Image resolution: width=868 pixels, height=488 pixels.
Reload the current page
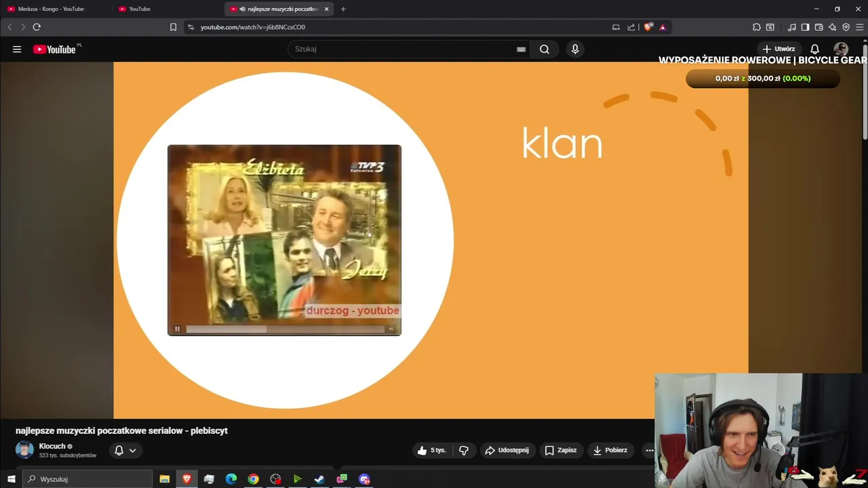click(x=37, y=27)
